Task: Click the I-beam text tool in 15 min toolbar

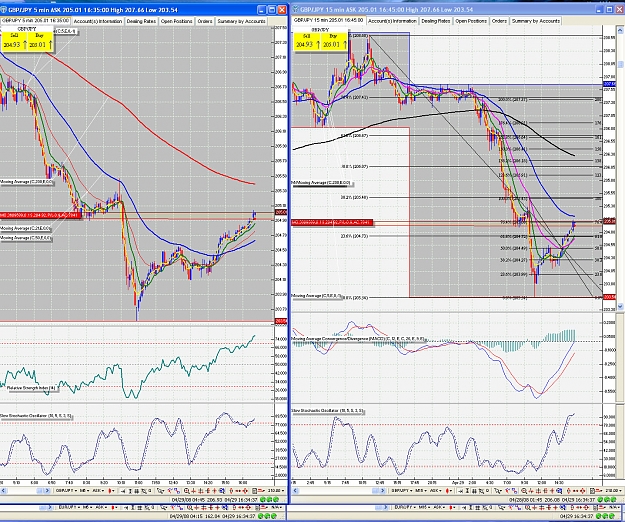Action: 467,491
